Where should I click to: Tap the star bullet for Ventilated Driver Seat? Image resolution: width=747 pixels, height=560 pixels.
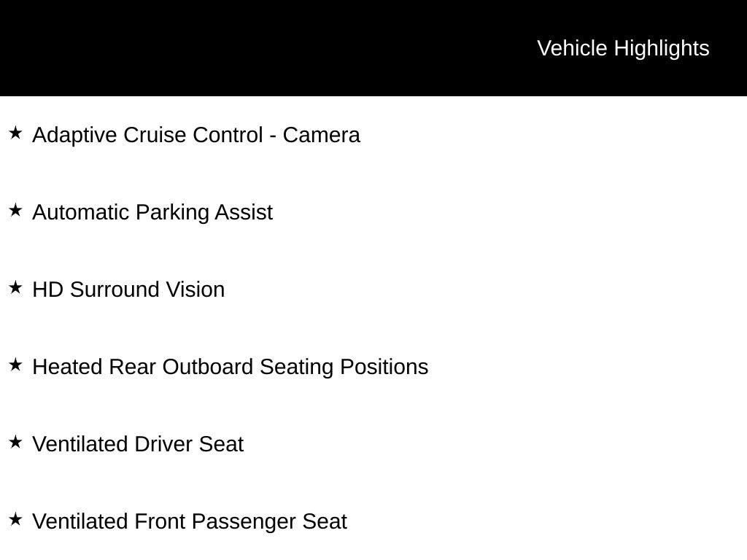coord(15,443)
